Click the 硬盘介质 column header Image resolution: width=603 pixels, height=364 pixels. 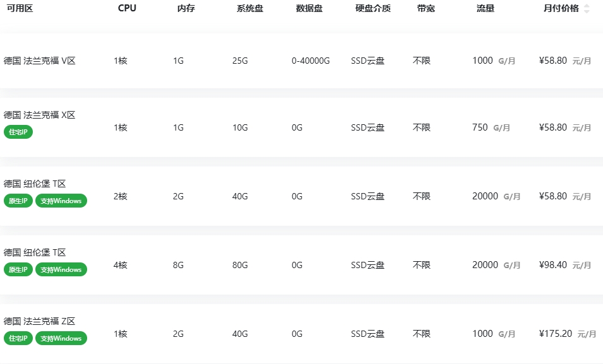pyautogui.click(x=373, y=8)
